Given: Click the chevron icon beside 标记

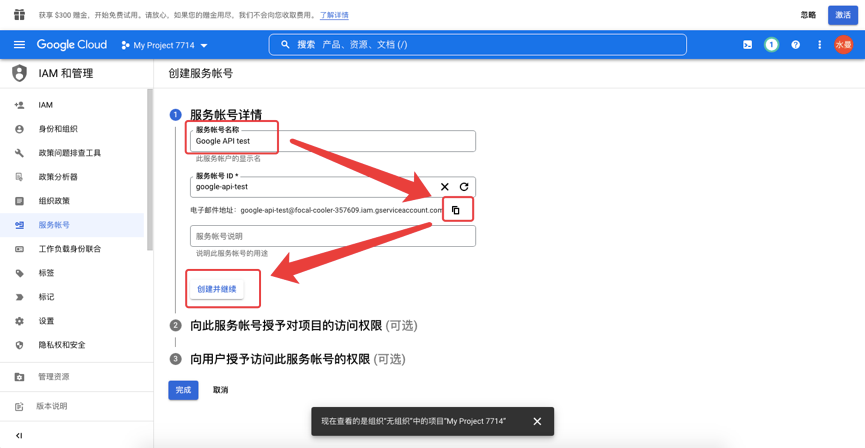Looking at the screenshot, I should (19, 297).
